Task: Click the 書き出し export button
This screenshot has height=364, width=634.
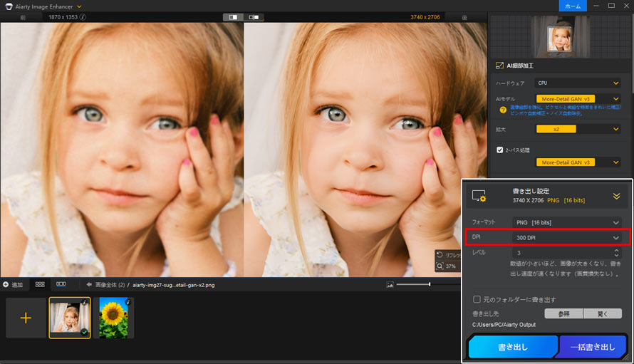Action: [x=512, y=347]
